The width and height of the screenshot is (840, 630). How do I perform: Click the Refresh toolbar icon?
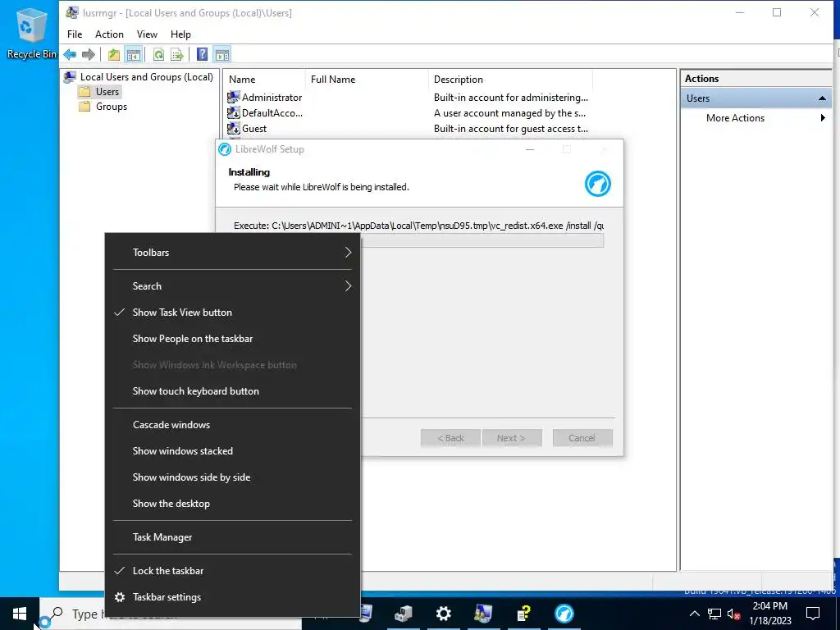pos(158,54)
